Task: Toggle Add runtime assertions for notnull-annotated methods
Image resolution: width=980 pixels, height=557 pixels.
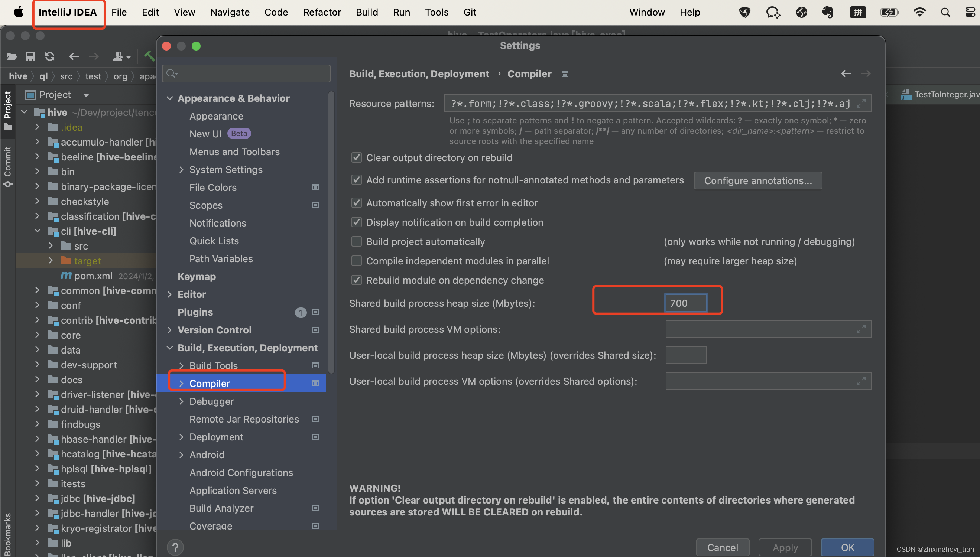Action: point(356,180)
